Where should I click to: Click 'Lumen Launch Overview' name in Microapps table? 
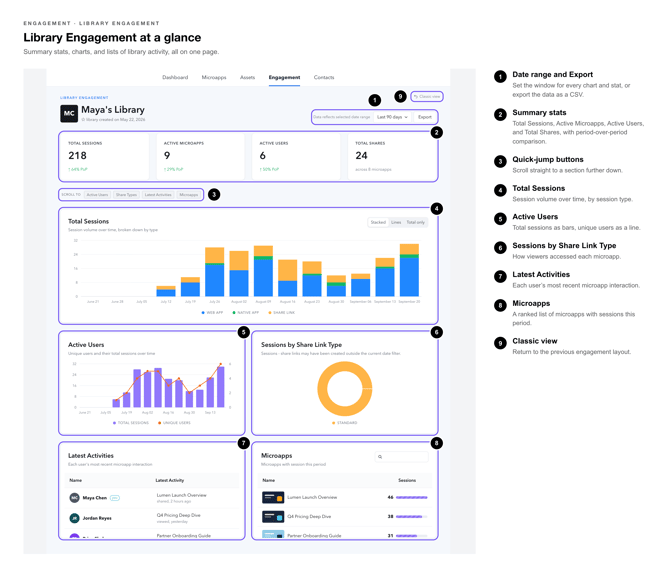pos(312,498)
